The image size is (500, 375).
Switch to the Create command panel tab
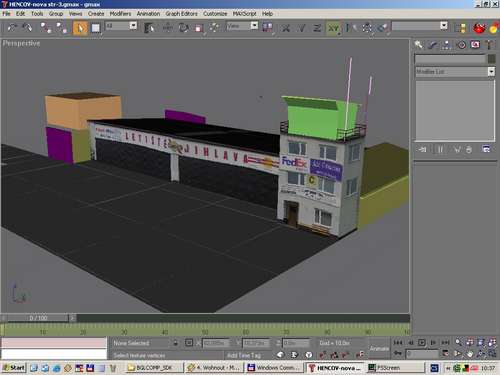point(419,45)
